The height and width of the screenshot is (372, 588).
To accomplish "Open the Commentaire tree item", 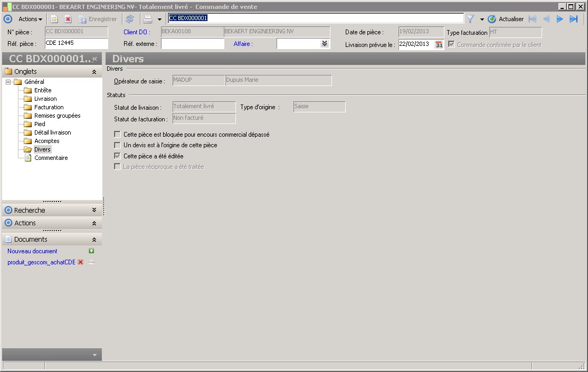I will pos(51,158).
